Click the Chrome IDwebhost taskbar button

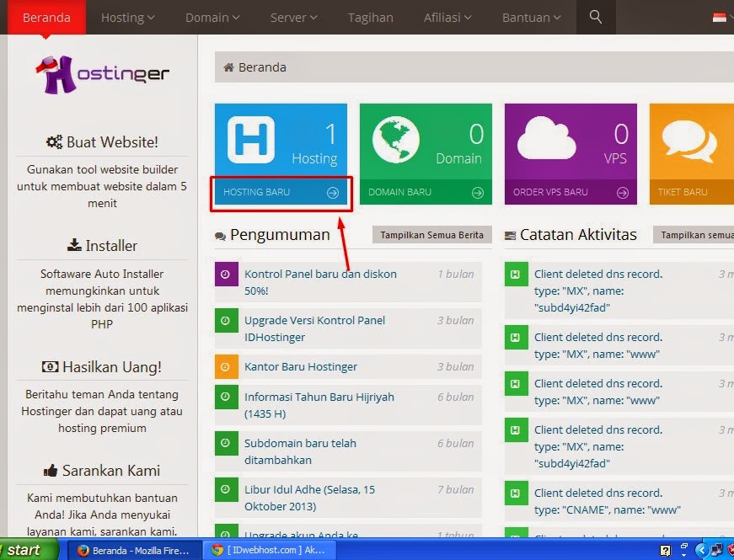coord(270,550)
